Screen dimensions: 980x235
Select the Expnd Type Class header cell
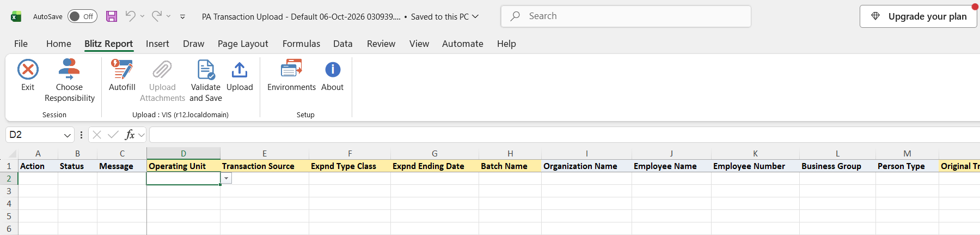[x=350, y=166]
